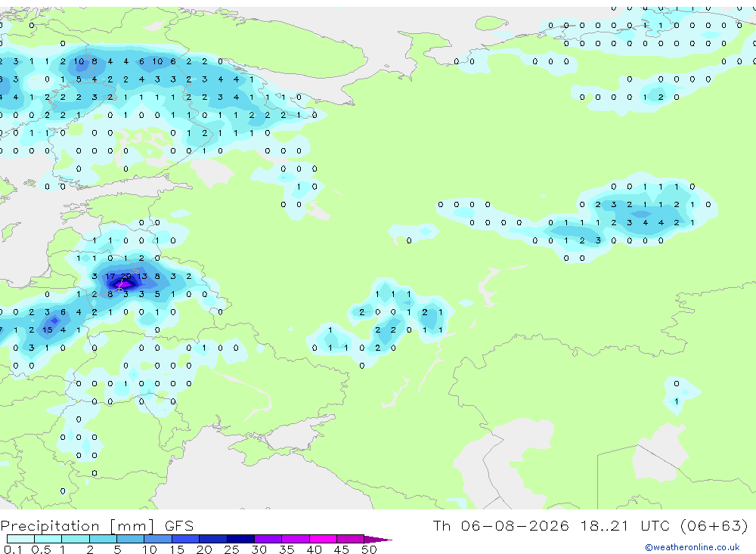
Task: Click the "(06+63)" forecast run text
Action: [x=714, y=526]
